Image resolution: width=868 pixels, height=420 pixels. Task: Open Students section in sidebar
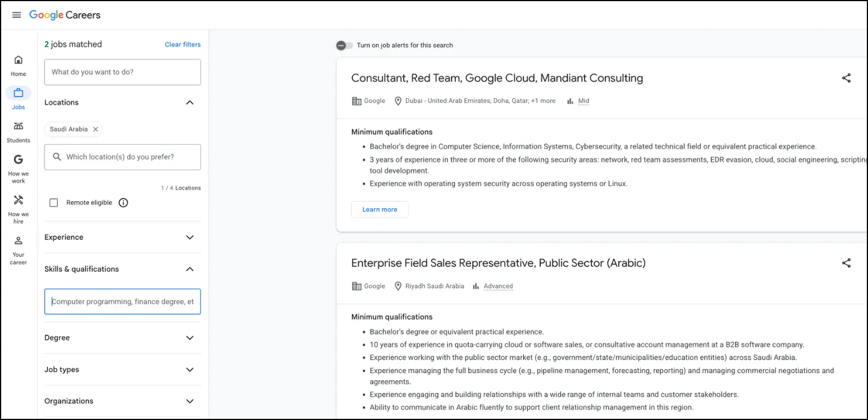19,132
